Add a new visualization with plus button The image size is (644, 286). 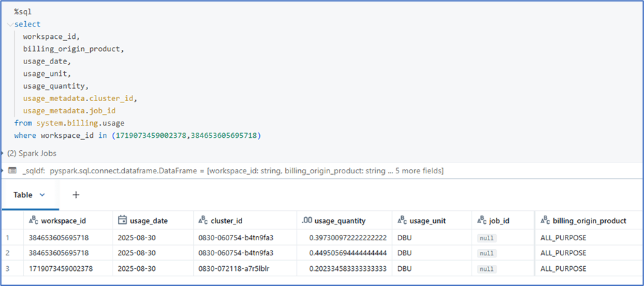point(76,195)
